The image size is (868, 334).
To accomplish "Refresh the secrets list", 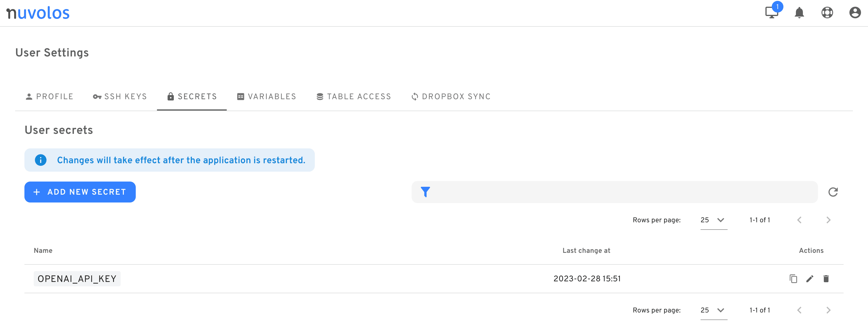I will click(833, 192).
